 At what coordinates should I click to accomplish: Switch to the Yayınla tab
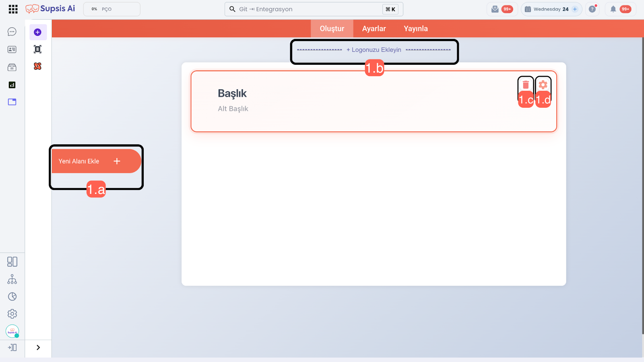pyautogui.click(x=415, y=29)
